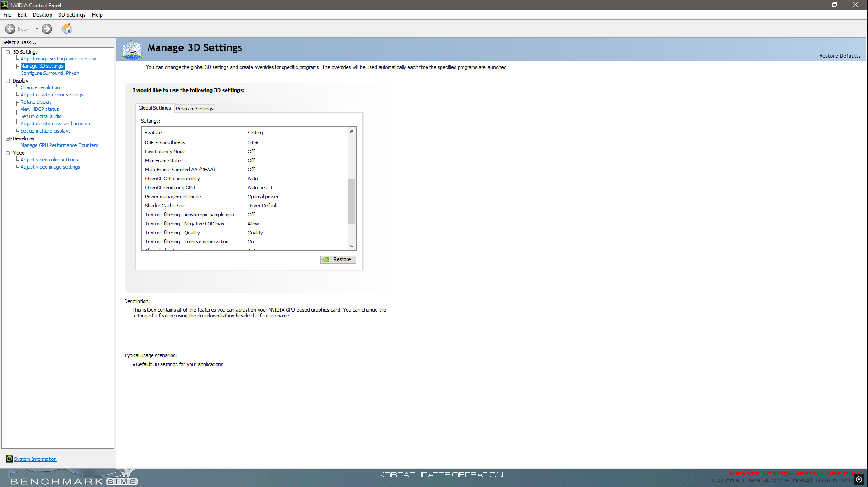Screen dimensions: 868x487
Task: Click the Restore Defaults link
Action: (840, 56)
